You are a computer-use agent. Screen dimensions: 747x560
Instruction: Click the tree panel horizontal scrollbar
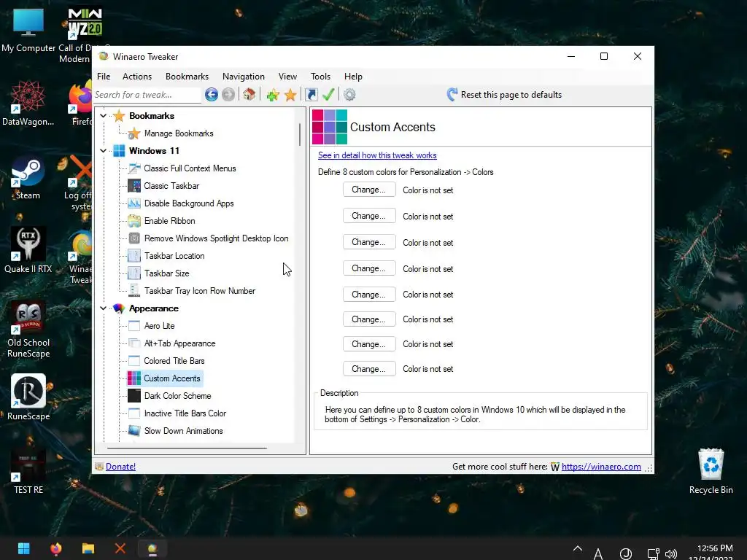(187, 448)
